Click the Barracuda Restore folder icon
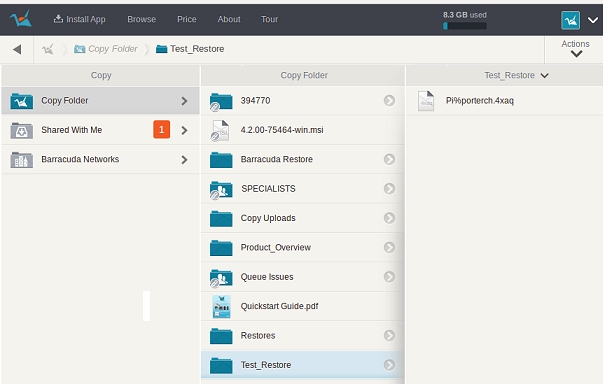 tap(221, 160)
